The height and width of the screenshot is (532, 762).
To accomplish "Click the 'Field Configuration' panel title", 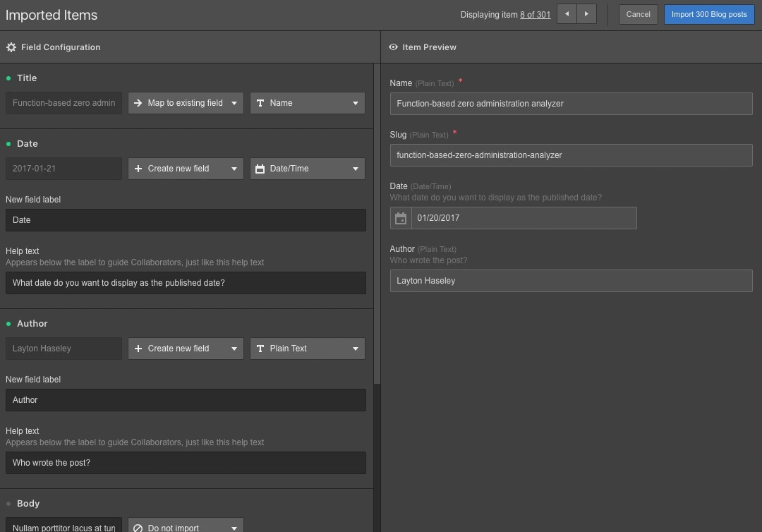I will [x=61, y=47].
